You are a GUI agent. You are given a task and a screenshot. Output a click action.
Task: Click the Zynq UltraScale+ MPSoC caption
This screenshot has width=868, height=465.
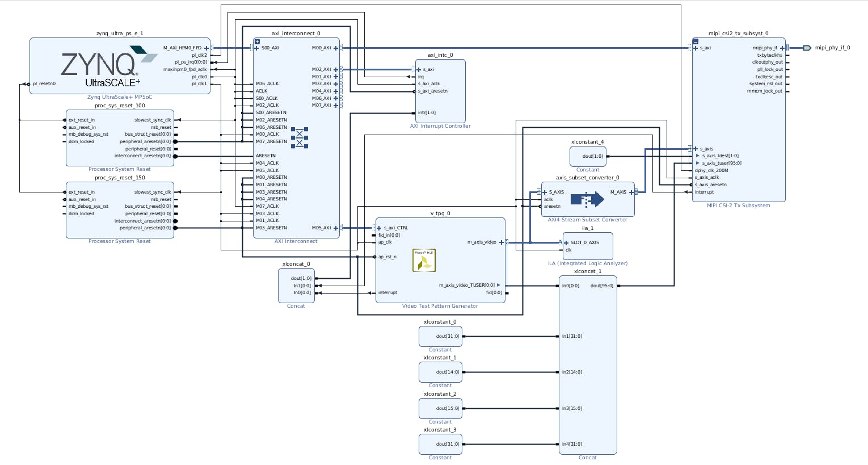120,97
